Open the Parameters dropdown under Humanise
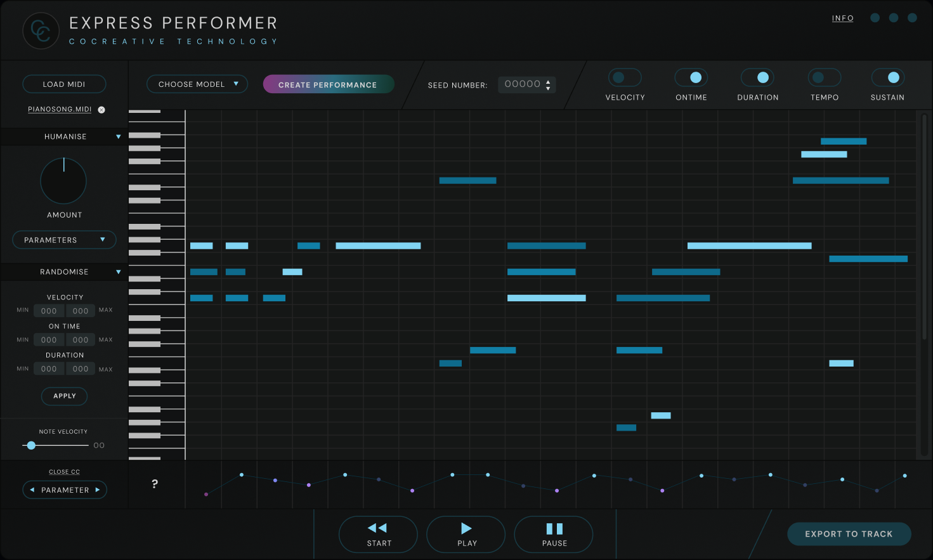Image resolution: width=933 pixels, height=560 pixels. pos(64,240)
